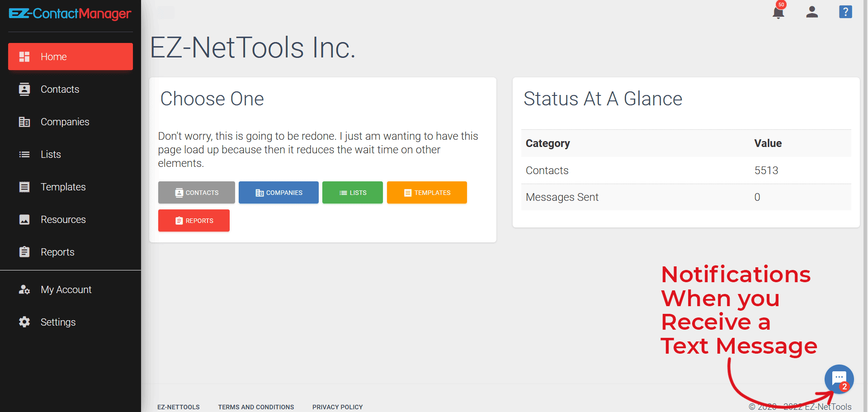The width and height of the screenshot is (868, 412).
Task: Click the Choose One heading
Action: 212,99
